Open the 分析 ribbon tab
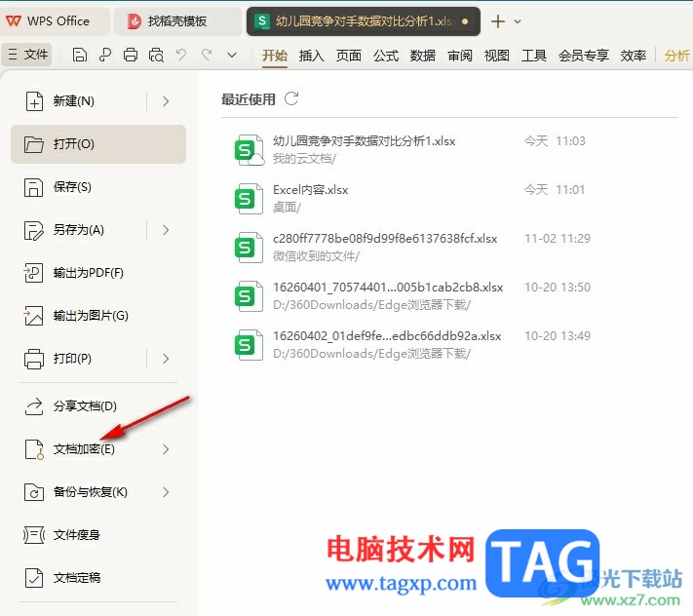The width and height of the screenshot is (693, 616). (676, 56)
